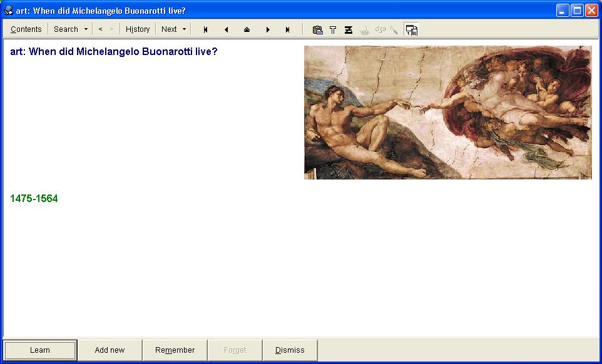Jump to the last element arrow
Image resolution: width=602 pixels, height=364 pixels.
(288, 29)
